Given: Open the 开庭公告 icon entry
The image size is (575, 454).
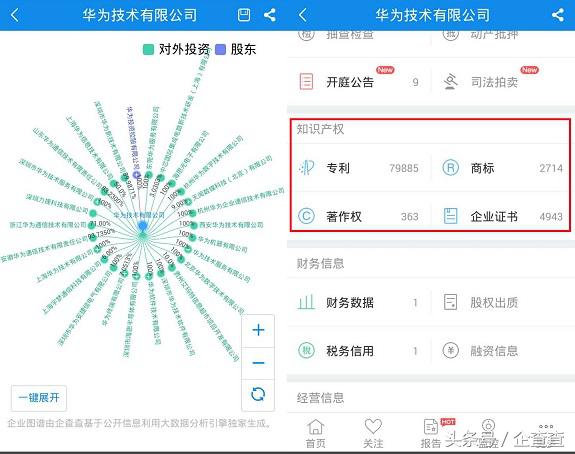Looking at the screenshot, I should click(306, 81).
